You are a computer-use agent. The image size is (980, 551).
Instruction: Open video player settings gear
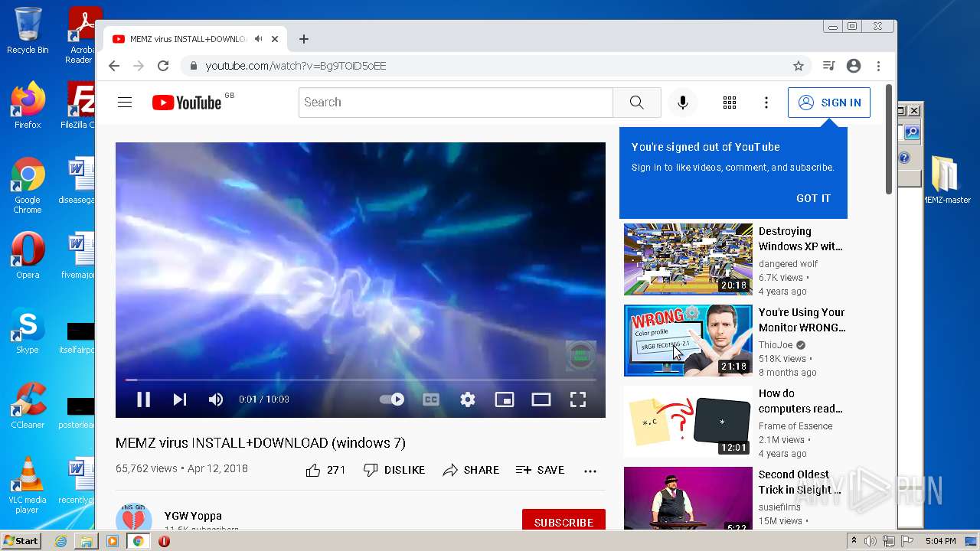(x=468, y=399)
